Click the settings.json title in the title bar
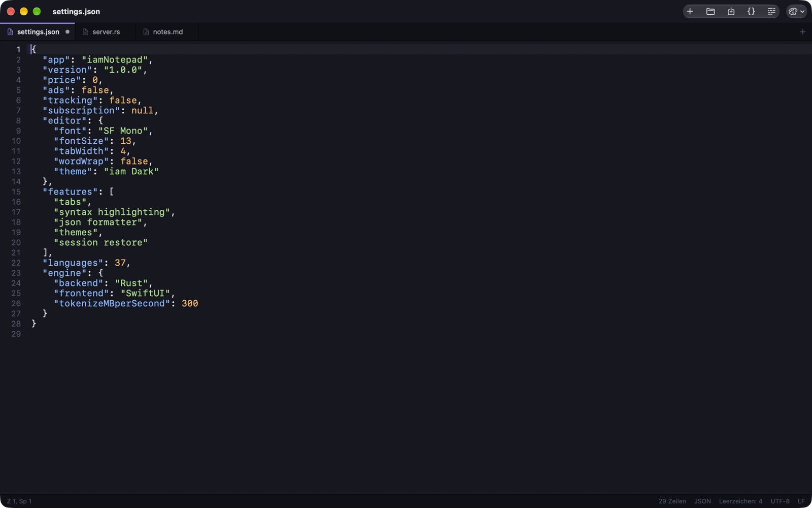This screenshot has height=508, width=812. point(76,11)
